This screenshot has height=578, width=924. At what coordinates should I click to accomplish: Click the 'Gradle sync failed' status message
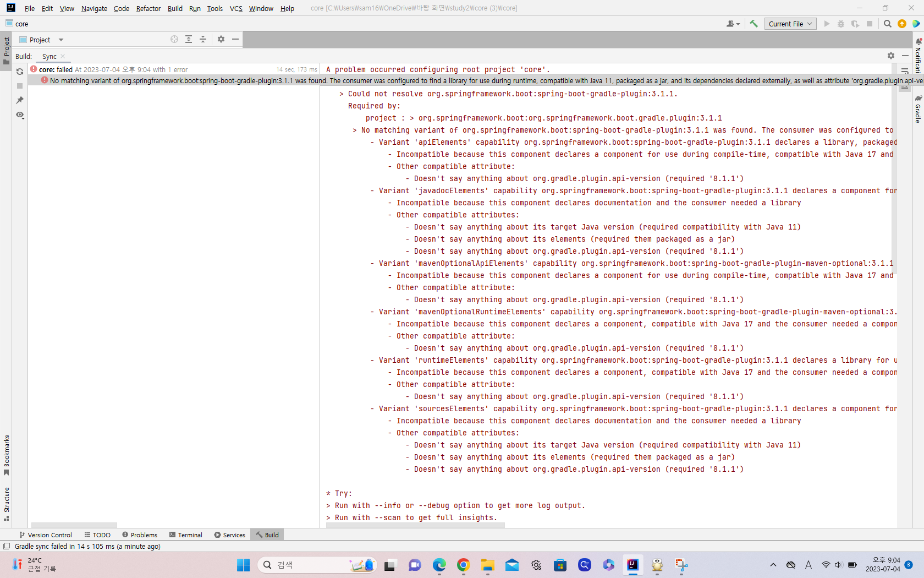[87, 546]
